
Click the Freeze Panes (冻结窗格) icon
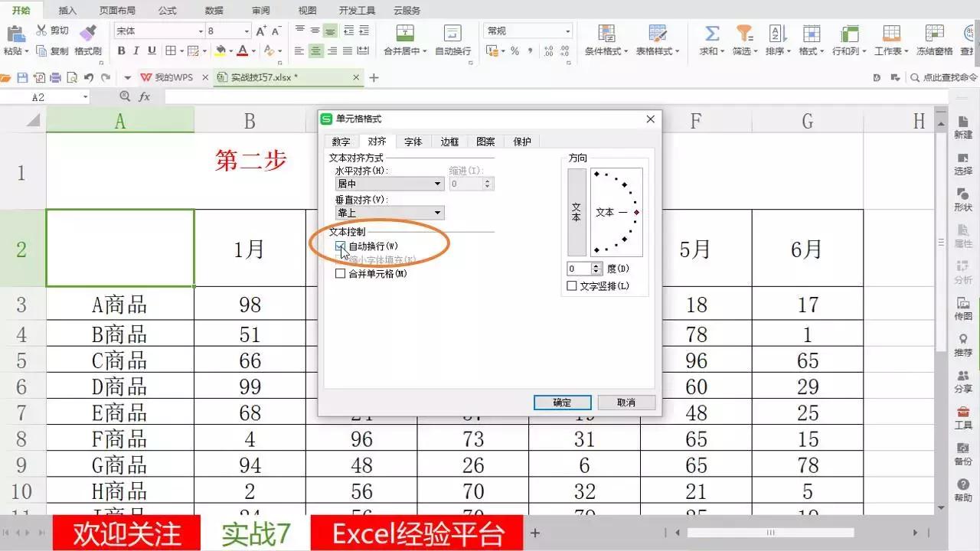pyautogui.click(x=935, y=42)
